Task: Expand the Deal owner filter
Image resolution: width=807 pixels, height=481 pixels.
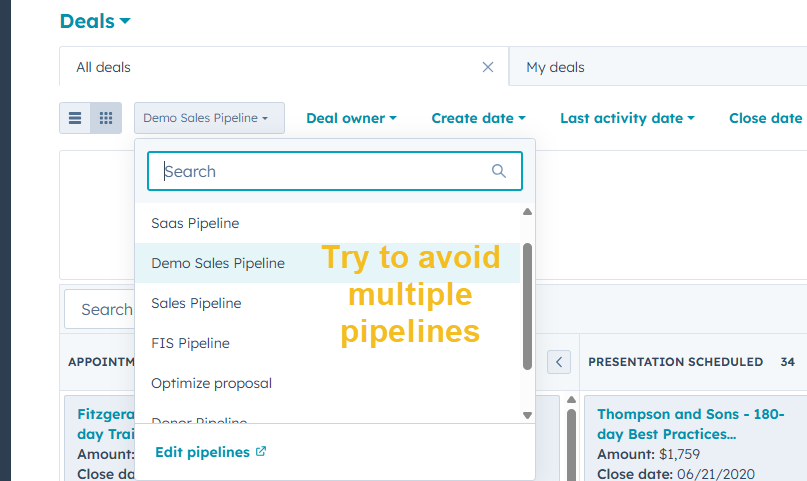Action: point(351,118)
